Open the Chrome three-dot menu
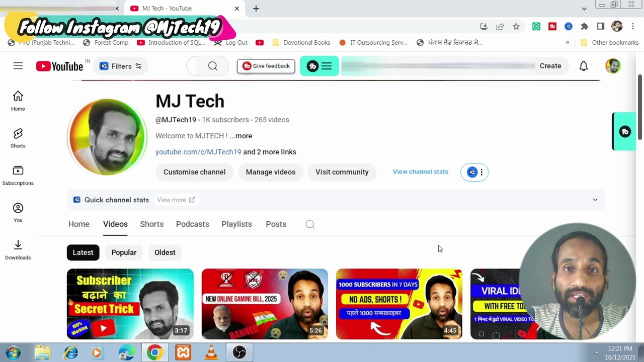Image resolution: width=644 pixels, height=362 pixels. tap(633, 27)
